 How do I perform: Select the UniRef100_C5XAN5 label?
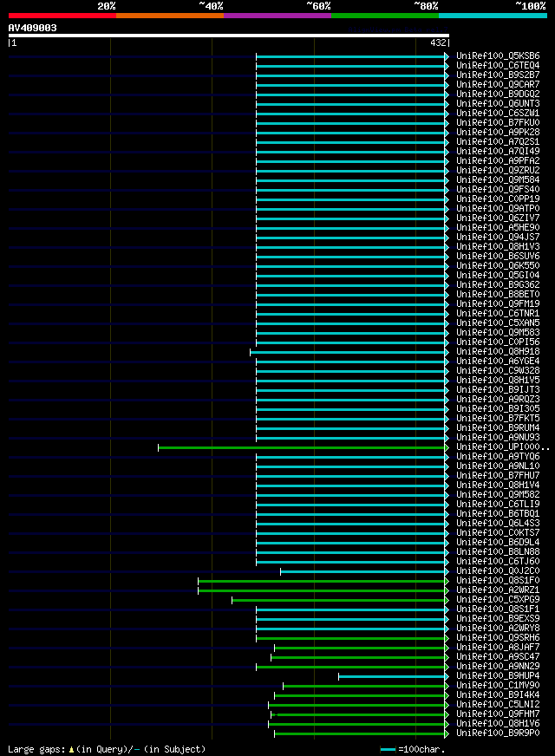click(x=498, y=323)
